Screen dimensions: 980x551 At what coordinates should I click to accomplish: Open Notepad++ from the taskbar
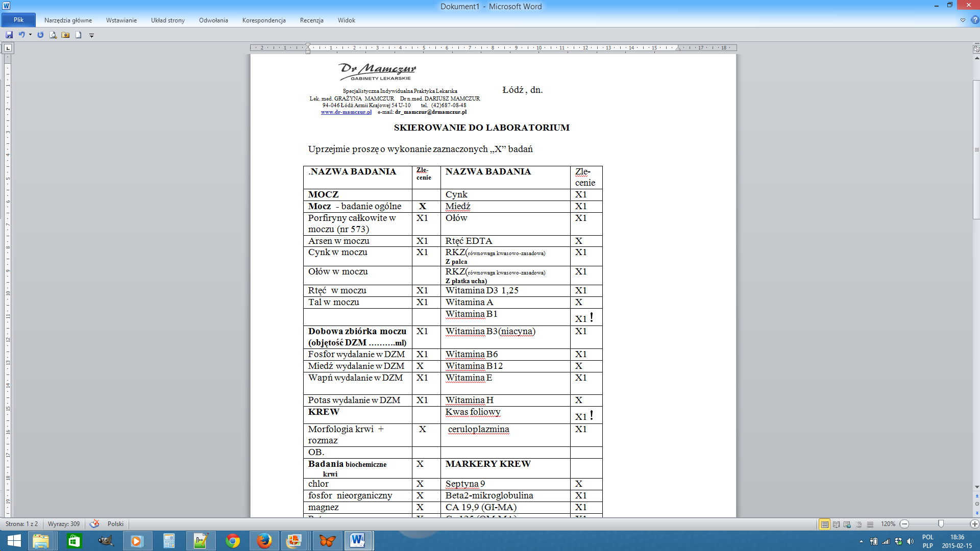(201, 541)
